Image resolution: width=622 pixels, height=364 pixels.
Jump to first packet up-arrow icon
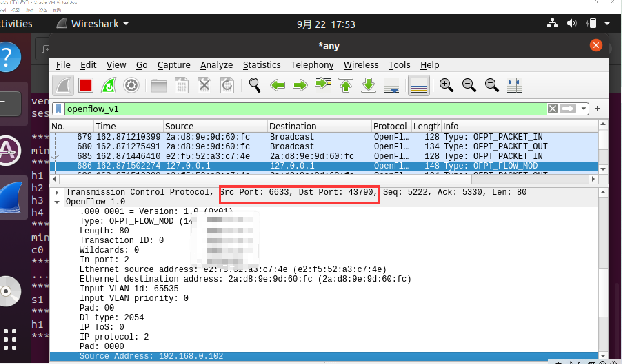pos(346,85)
